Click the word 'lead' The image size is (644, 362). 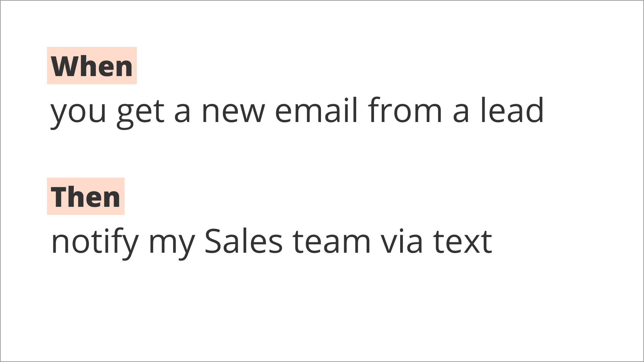512,110
